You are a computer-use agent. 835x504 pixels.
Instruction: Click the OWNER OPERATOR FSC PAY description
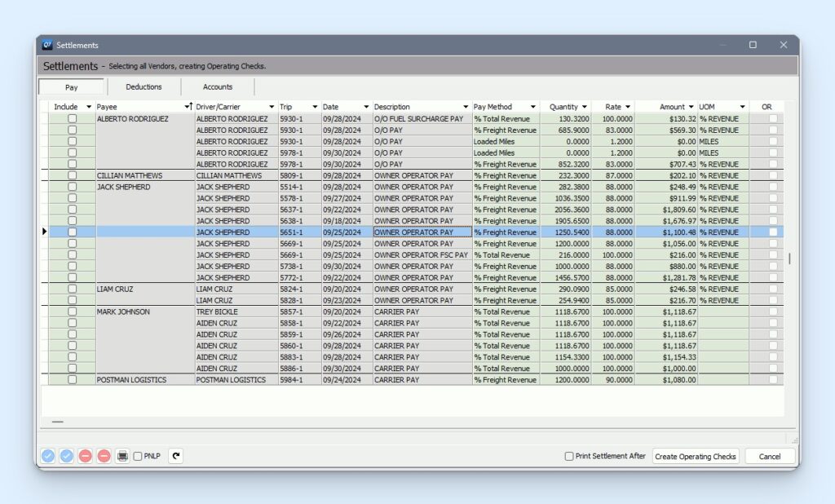(x=422, y=254)
